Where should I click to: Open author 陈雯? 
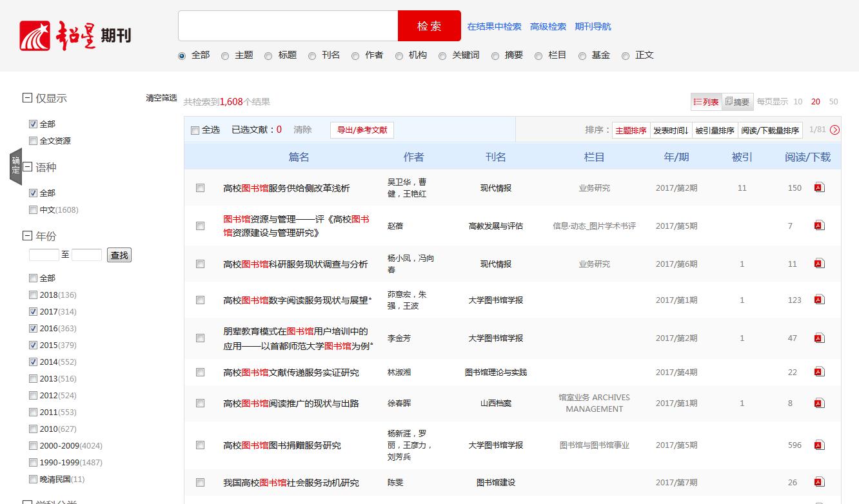[395, 483]
